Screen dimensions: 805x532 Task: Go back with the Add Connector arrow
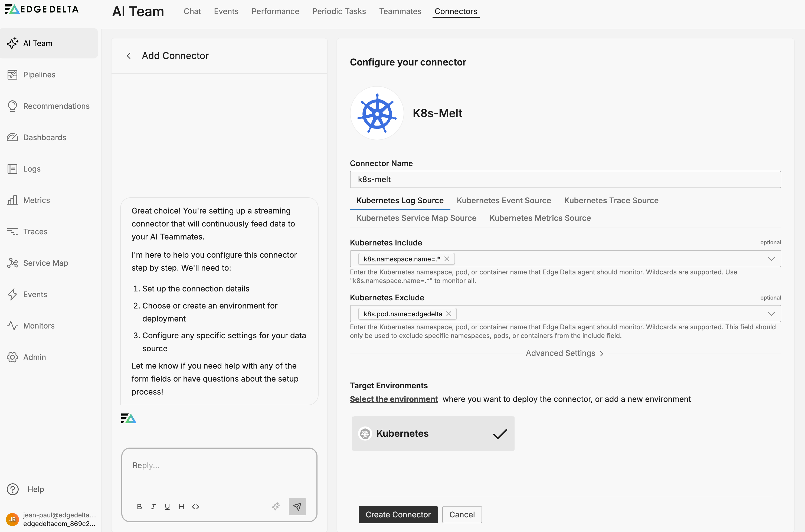tap(129, 56)
